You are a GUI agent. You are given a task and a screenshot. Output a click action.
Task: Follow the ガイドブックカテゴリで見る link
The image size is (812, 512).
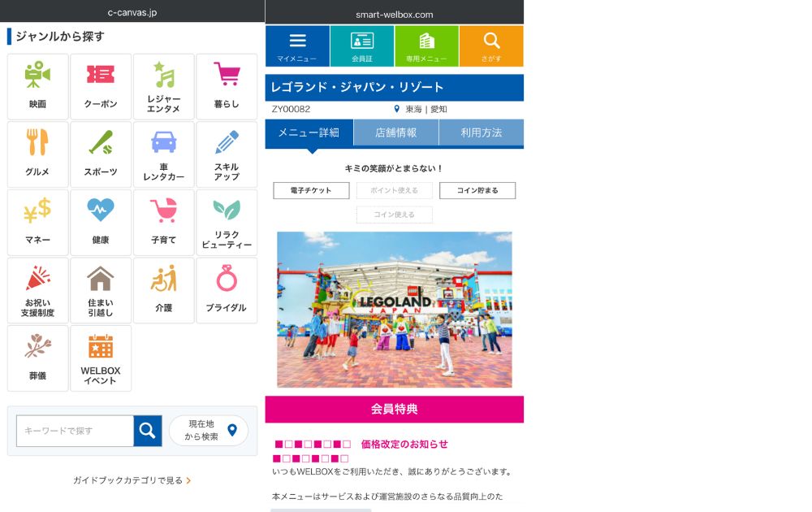[x=133, y=480]
